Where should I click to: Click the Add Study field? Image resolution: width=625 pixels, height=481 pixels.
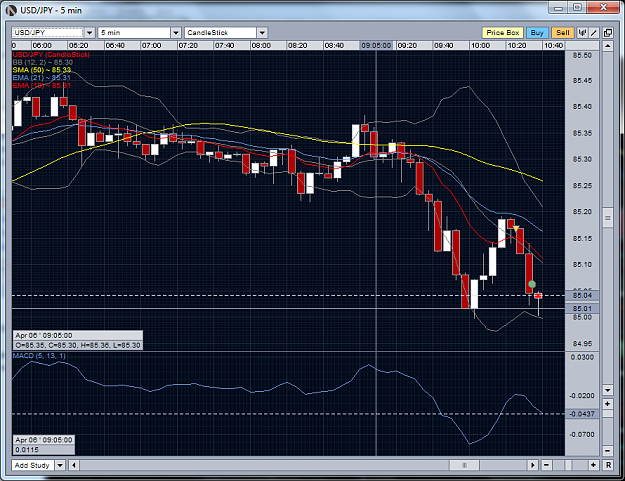(x=33, y=465)
